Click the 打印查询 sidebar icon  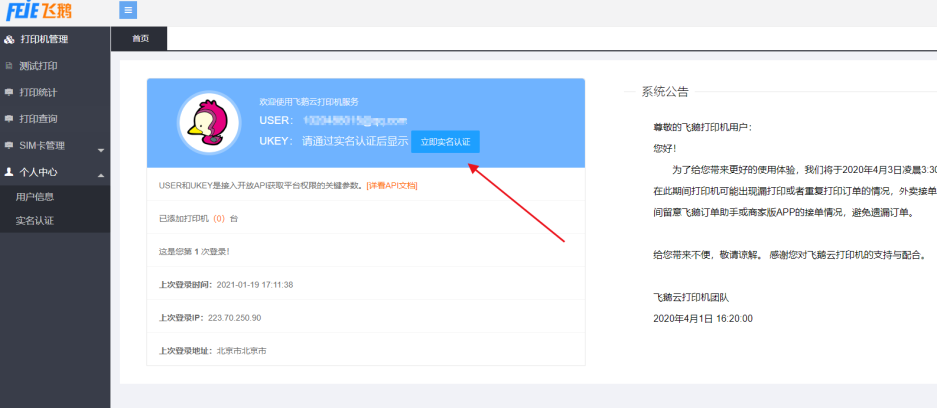click(x=8, y=119)
